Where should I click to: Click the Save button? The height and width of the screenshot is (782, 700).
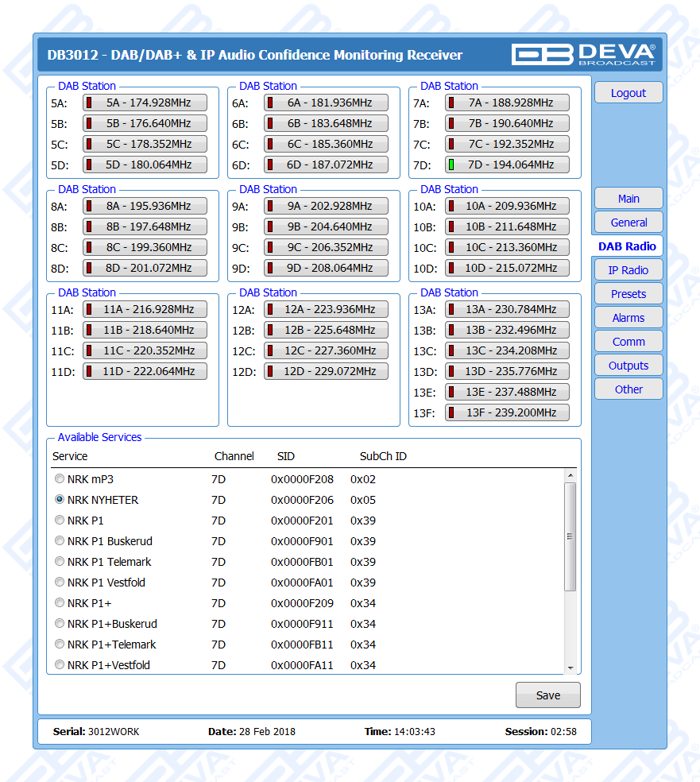pos(547,695)
